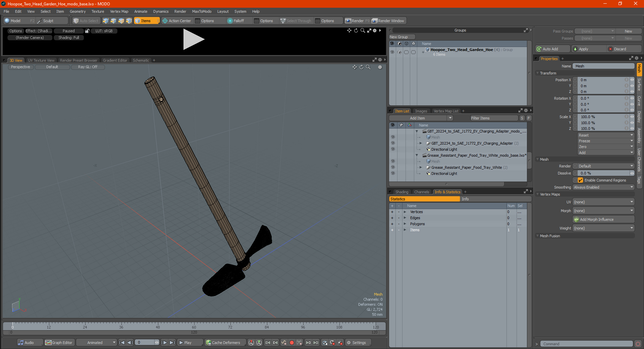
Task: Step to previous frame
Action: [x=130, y=343]
